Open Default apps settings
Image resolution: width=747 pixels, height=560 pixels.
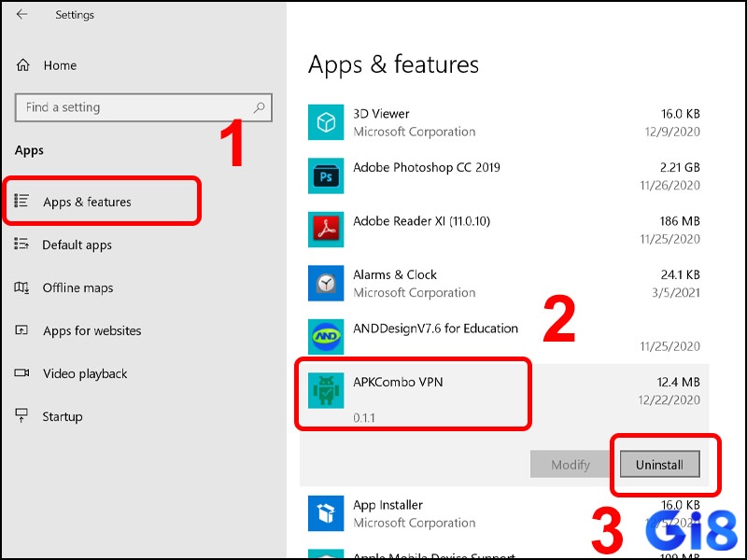tap(78, 245)
